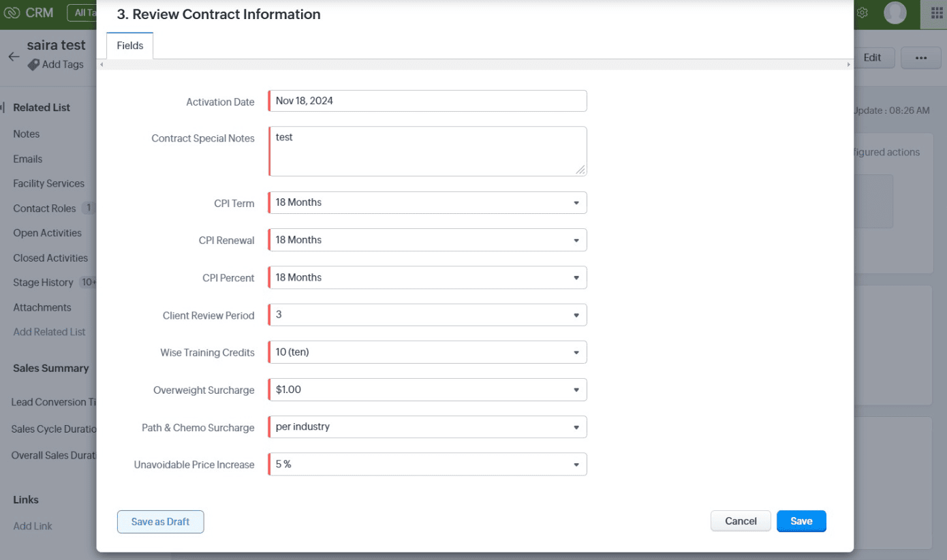
Task: Expand the Client Review Period dropdown
Action: click(x=576, y=315)
